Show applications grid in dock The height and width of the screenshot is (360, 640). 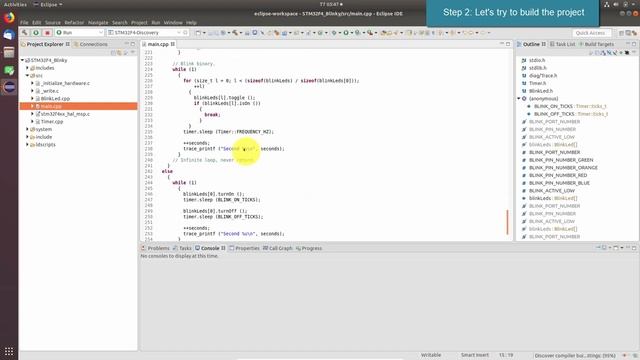9,351
